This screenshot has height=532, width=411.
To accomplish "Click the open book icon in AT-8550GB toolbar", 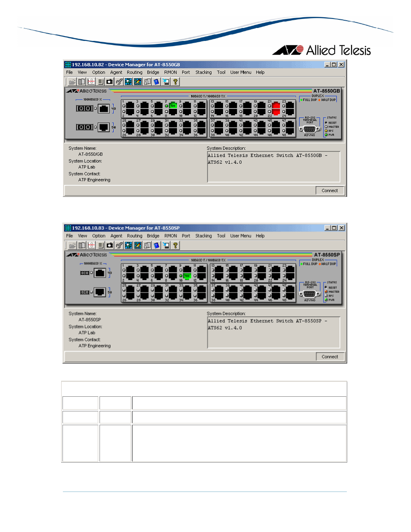I will [81, 81].
